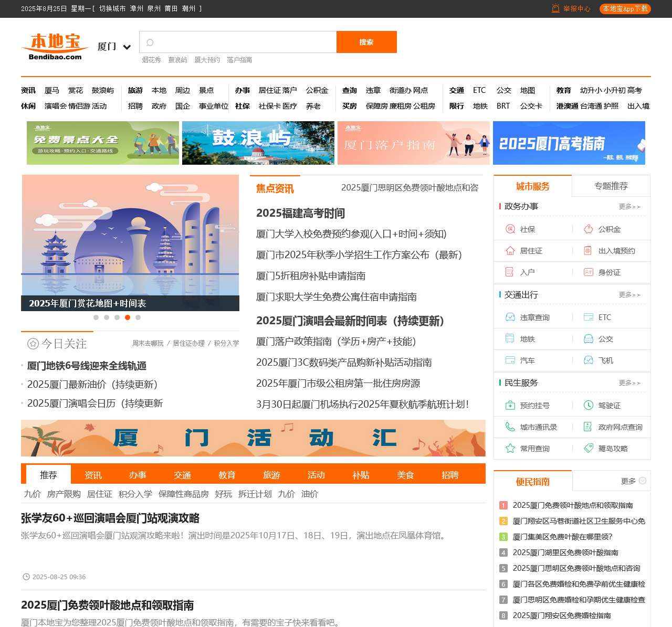This screenshot has width=672, height=627.
Task: Expand 更多 next to 政务办事
Action: (x=629, y=207)
